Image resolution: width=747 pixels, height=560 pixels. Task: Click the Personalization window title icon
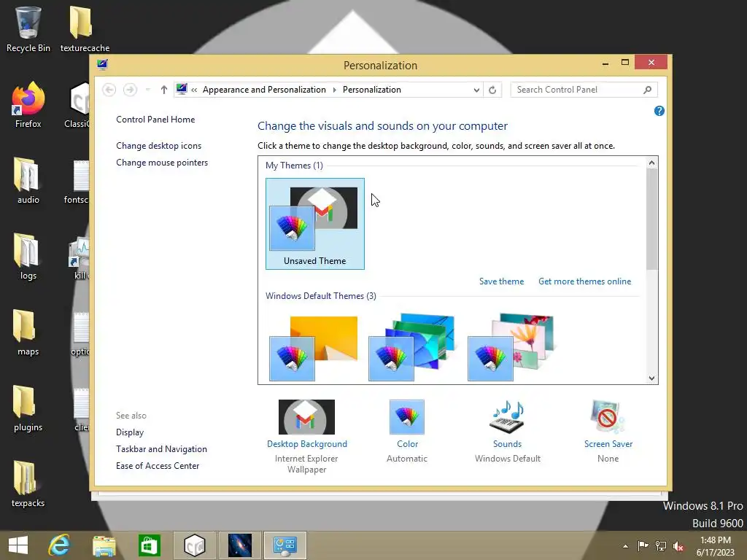pos(102,65)
